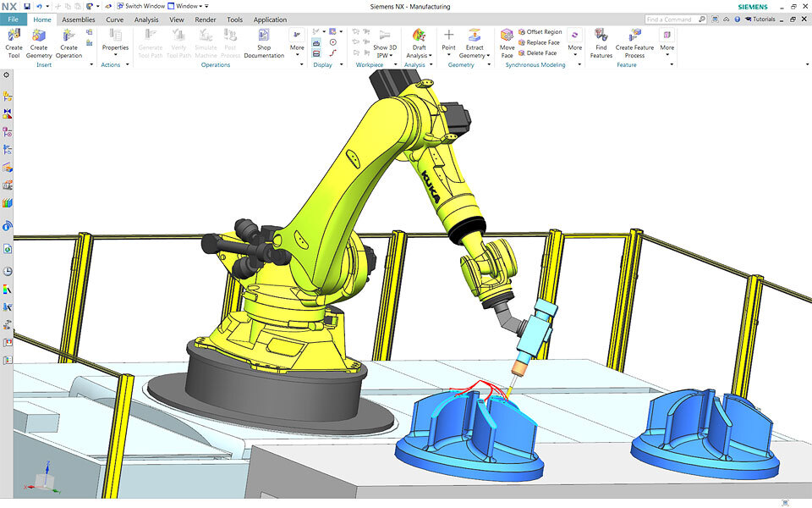This screenshot has width=812, height=508.
Task: Click the Move Face tool
Action: tap(507, 36)
